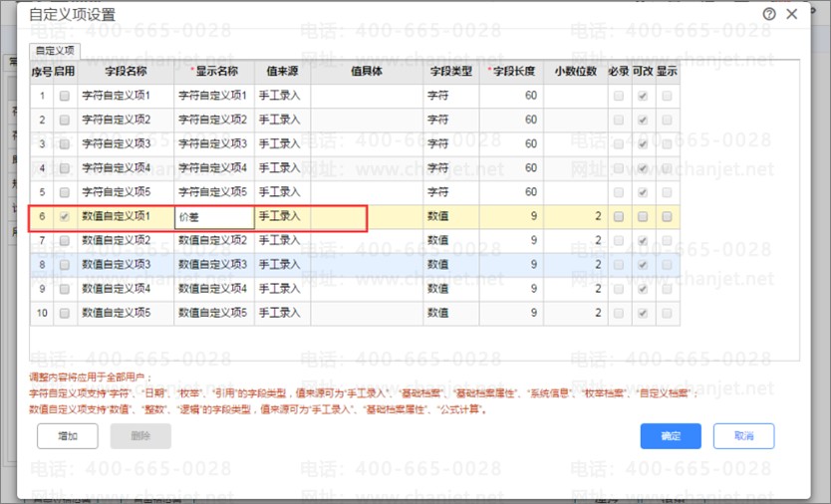
Task: Enable 数值自定义项2 via 启用 checkbox
Action: click(x=65, y=241)
